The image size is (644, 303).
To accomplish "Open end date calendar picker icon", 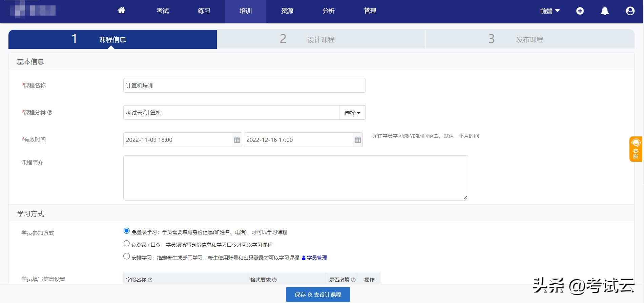I will click(358, 140).
